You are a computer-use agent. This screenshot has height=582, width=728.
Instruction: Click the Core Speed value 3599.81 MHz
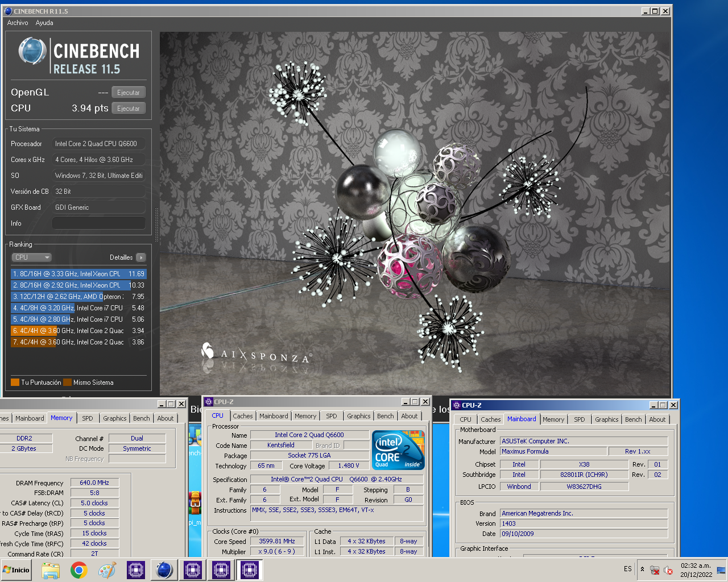[277, 541]
